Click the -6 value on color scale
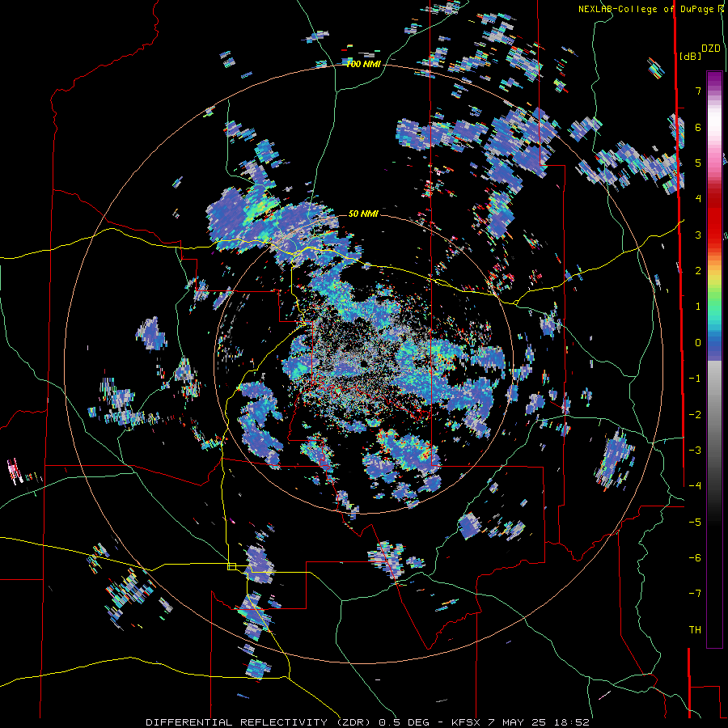The width and height of the screenshot is (728, 728). pyautogui.click(x=695, y=558)
